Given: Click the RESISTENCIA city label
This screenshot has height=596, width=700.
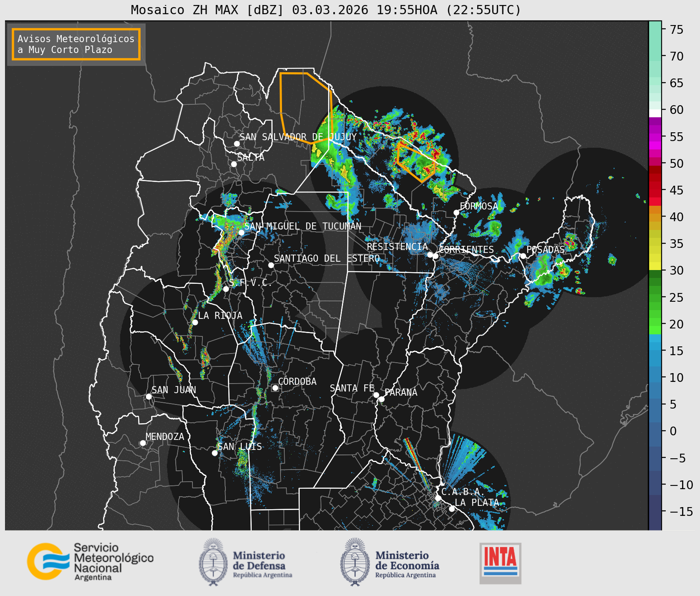Looking at the screenshot, I should (x=397, y=247).
